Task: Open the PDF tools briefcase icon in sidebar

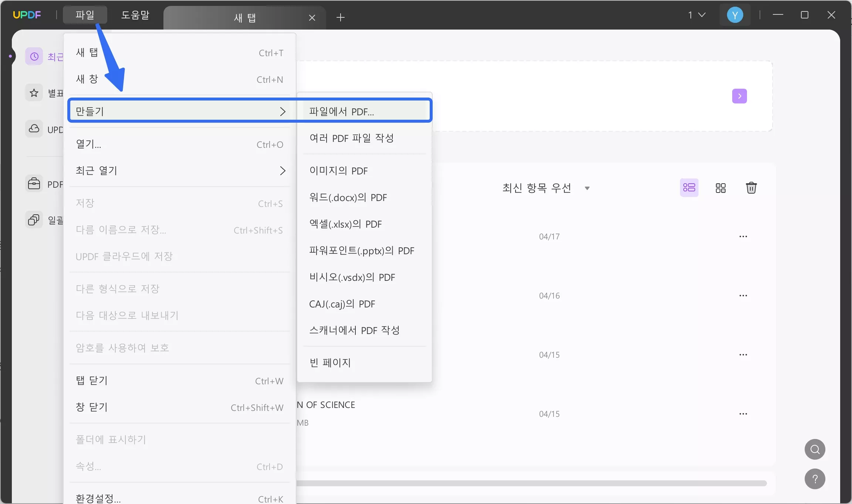Action: pos(34,183)
